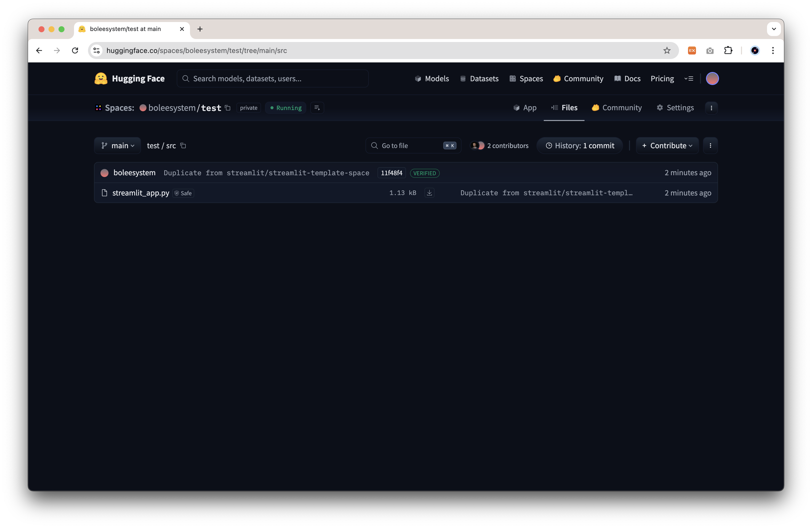Image resolution: width=812 pixels, height=528 pixels.
Task: Click the commit hash 11f48f4
Action: click(x=391, y=173)
